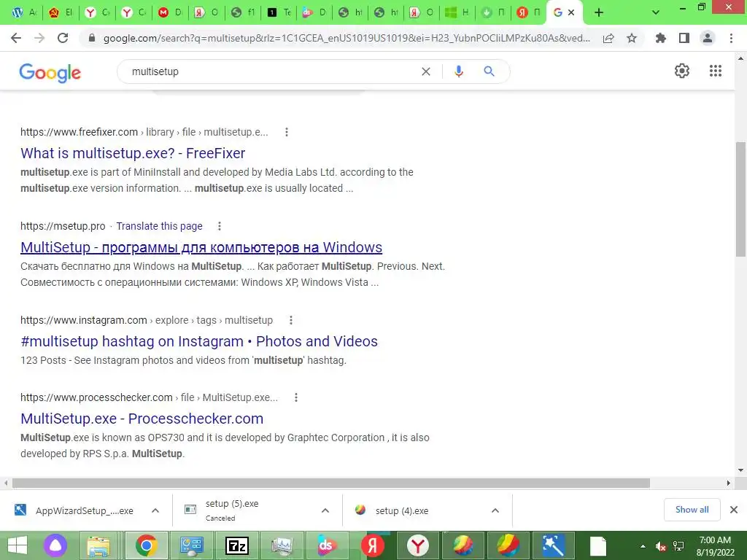Close the downloads bar
Screen dimensions: 747x560
pos(734,510)
